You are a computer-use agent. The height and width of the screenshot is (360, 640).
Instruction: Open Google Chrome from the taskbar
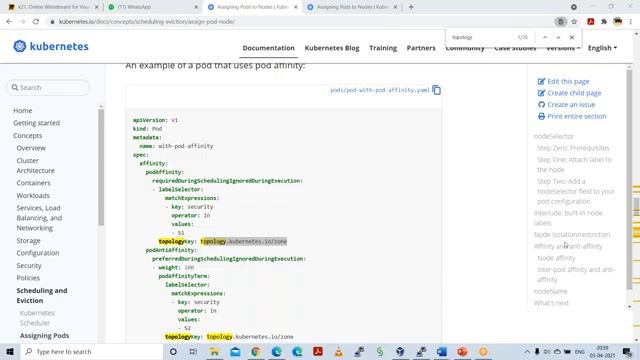256,351
